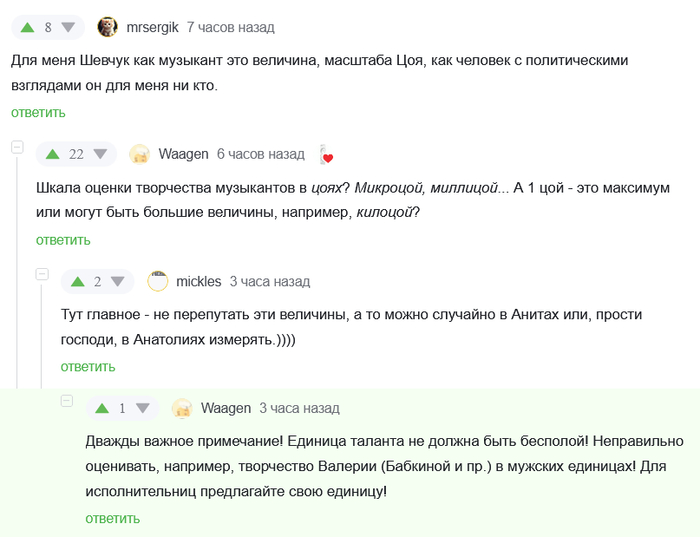The image size is (700, 537).
Task: Open mrsergik's user profile link
Action: [152, 27]
